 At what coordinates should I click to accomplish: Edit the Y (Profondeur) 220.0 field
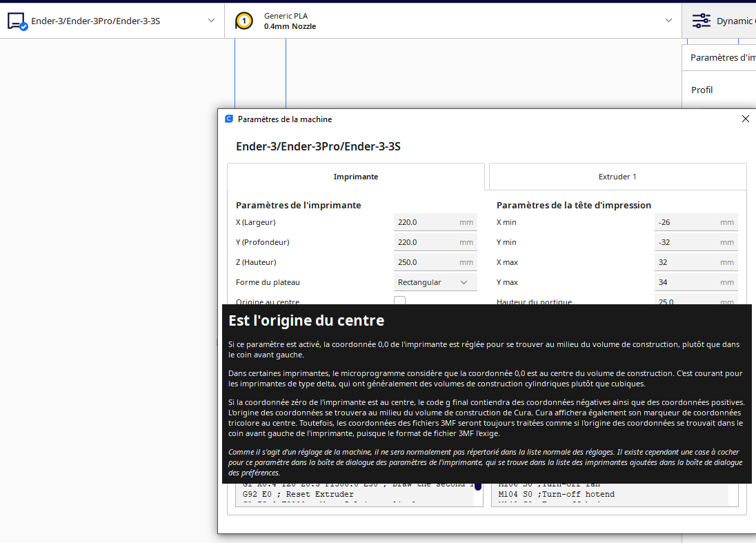(435, 242)
